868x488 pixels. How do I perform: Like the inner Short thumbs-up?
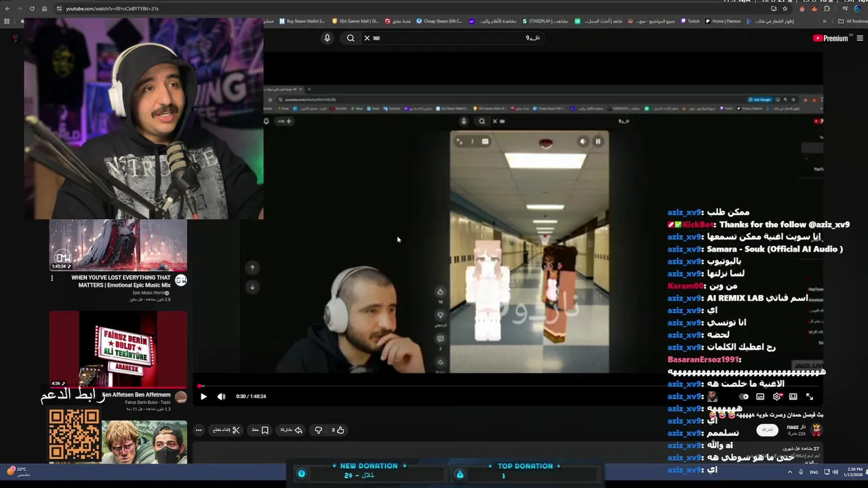click(x=440, y=292)
